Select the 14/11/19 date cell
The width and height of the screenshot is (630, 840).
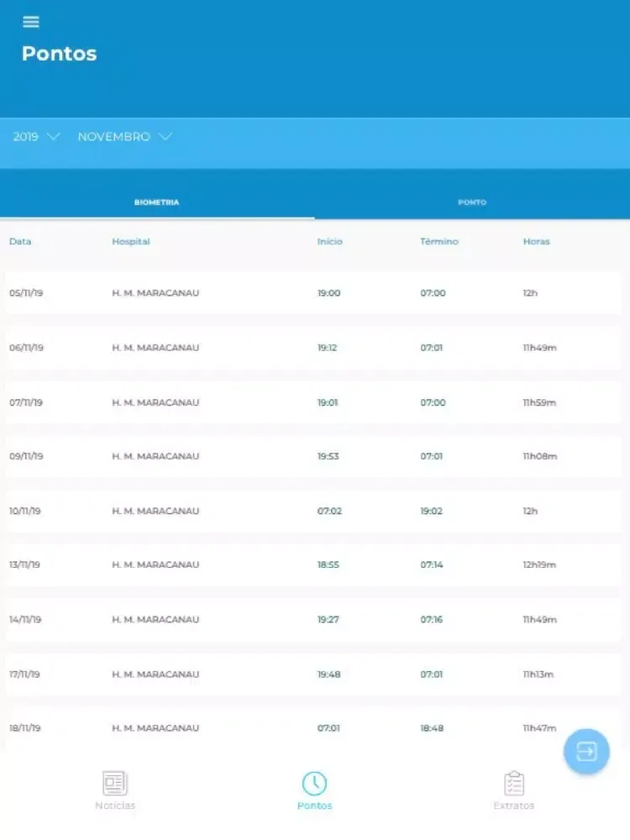click(25, 619)
